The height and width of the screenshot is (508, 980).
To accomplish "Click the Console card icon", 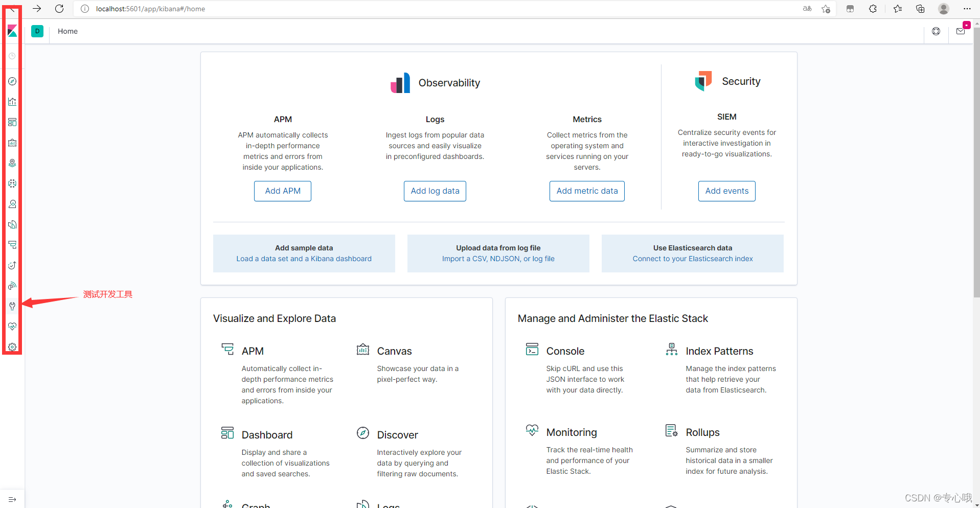I will coord(532,349).
